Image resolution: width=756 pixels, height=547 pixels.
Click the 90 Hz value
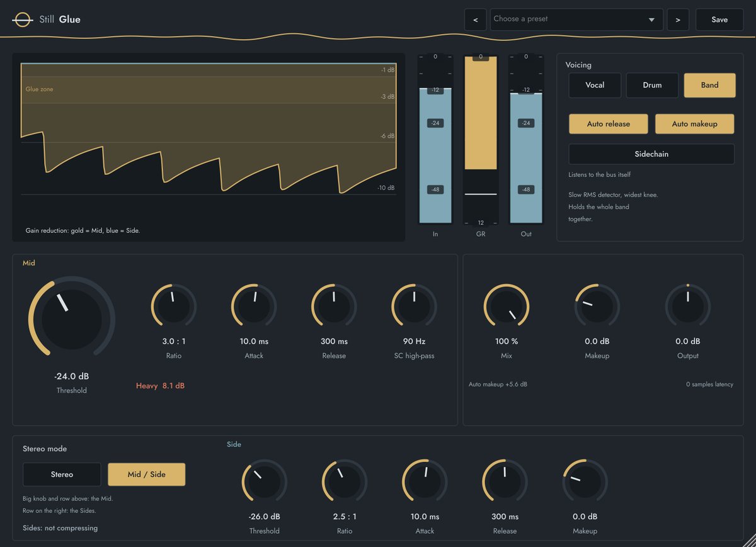click(414, 341)
